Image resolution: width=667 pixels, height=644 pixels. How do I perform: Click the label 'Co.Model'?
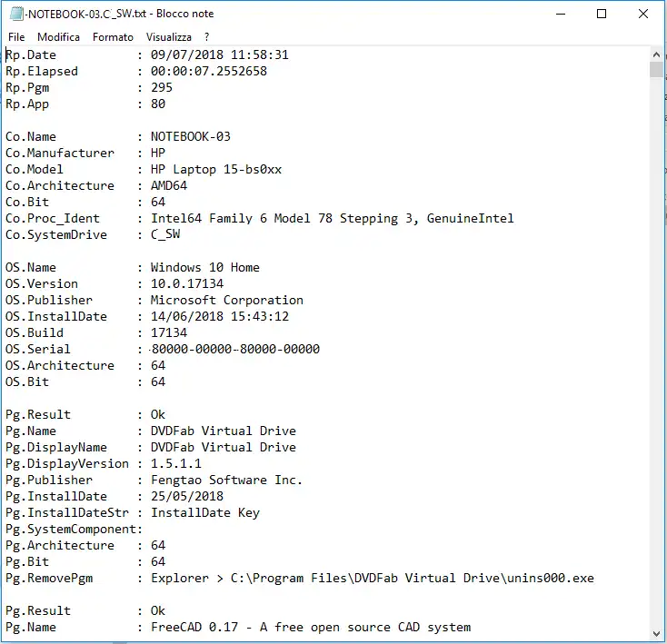pyautogui.click(x=35, y=169)
